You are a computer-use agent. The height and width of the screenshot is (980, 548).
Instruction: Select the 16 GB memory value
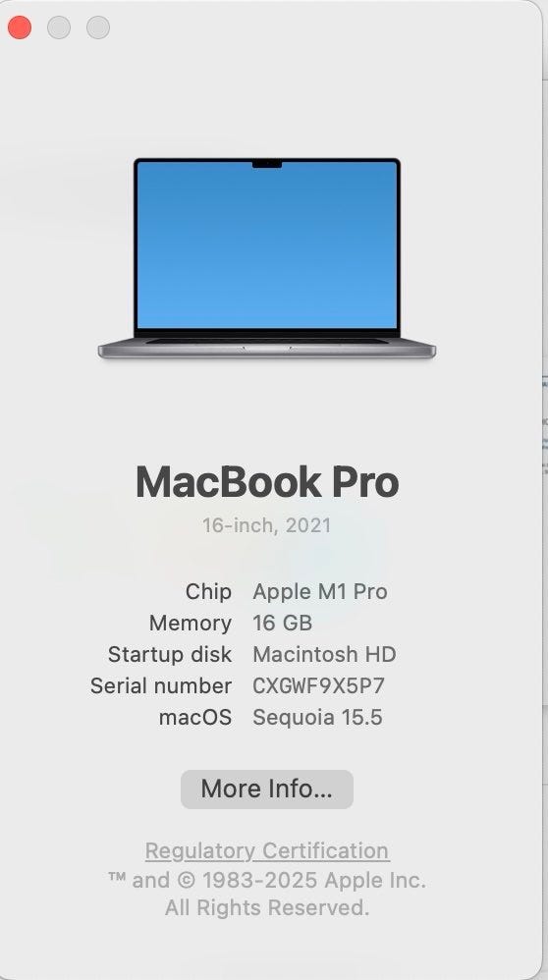pos(283,624)
